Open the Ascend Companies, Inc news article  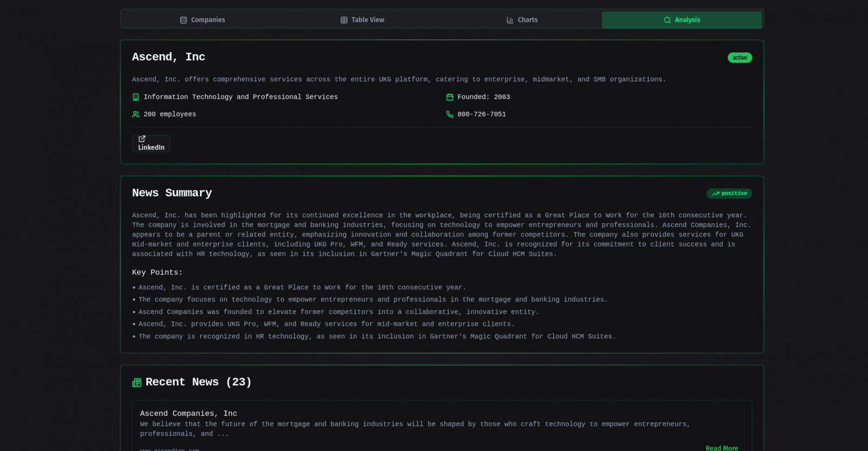(188, 414)
